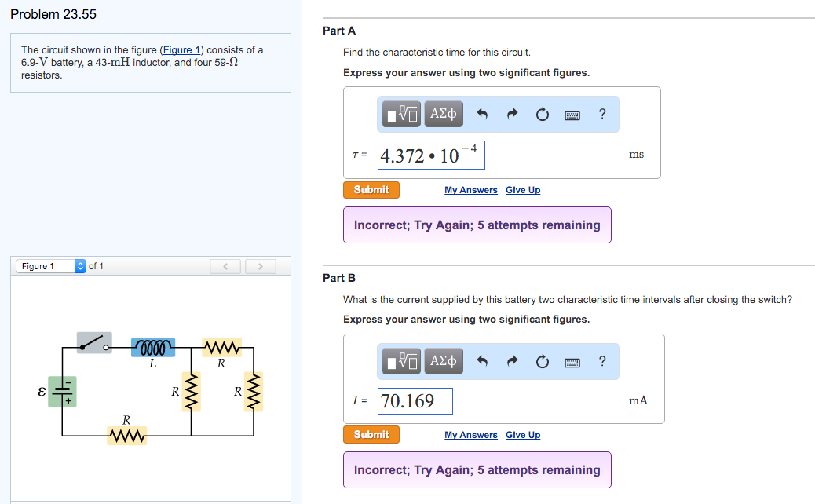
Task: Select the tau answer input field
Action: coord(431,155)
